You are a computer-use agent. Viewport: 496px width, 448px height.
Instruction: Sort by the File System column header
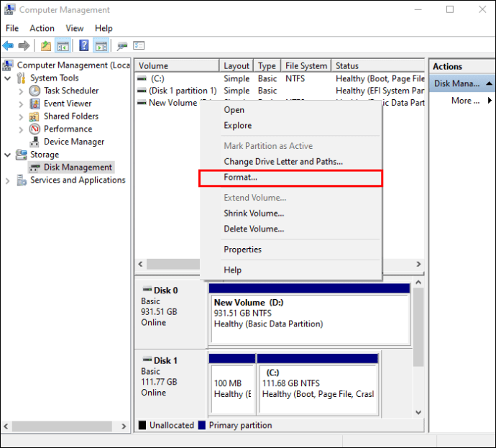[x=306, y=66]
